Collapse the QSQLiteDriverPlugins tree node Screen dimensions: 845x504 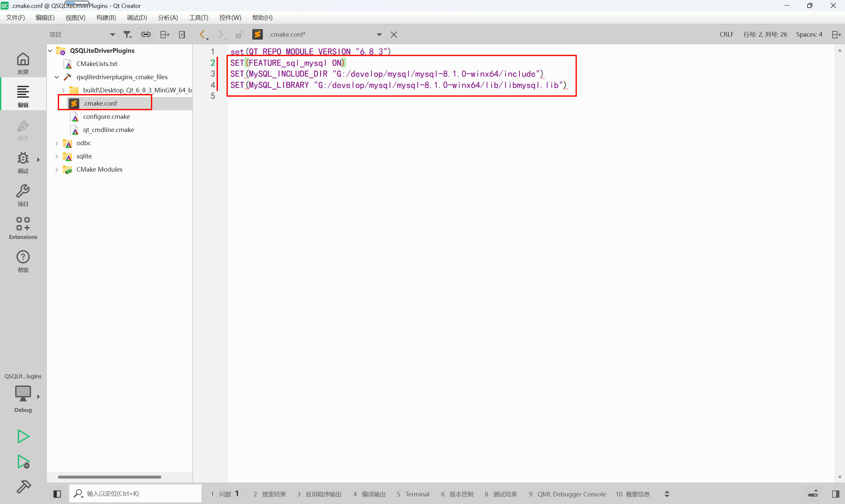pyautogui.click(x=50, y=50)
